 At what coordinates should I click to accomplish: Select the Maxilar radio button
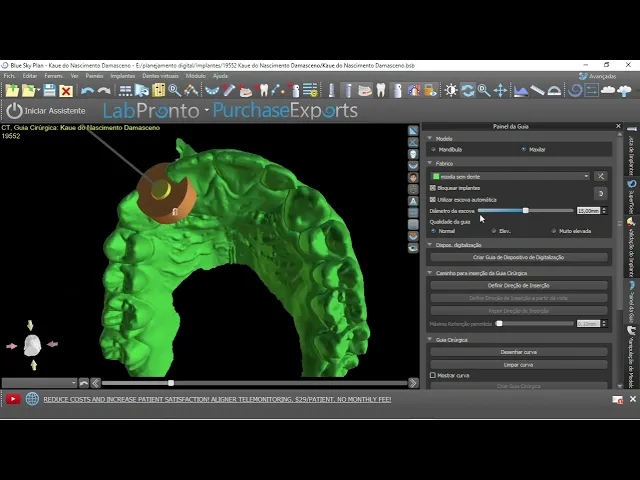[x=524, y=149]
